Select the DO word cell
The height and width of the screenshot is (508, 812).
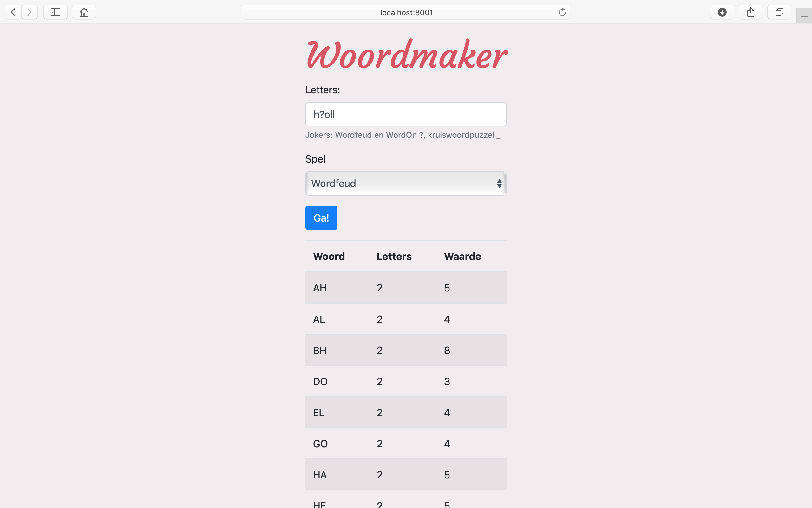point(320,382)
